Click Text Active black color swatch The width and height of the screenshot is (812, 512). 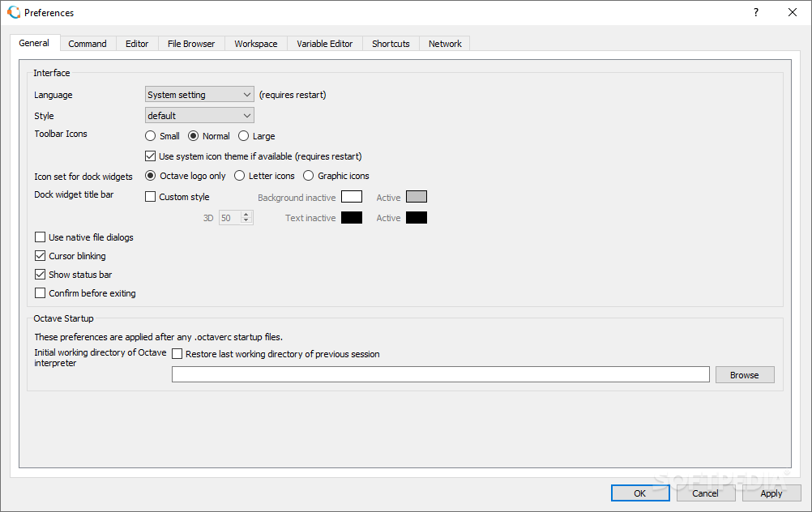(417, 218)
